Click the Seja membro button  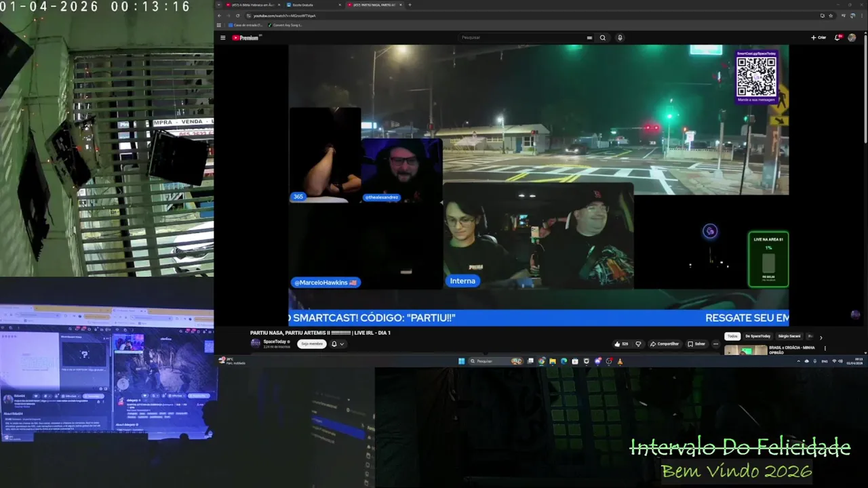(312, 344)
